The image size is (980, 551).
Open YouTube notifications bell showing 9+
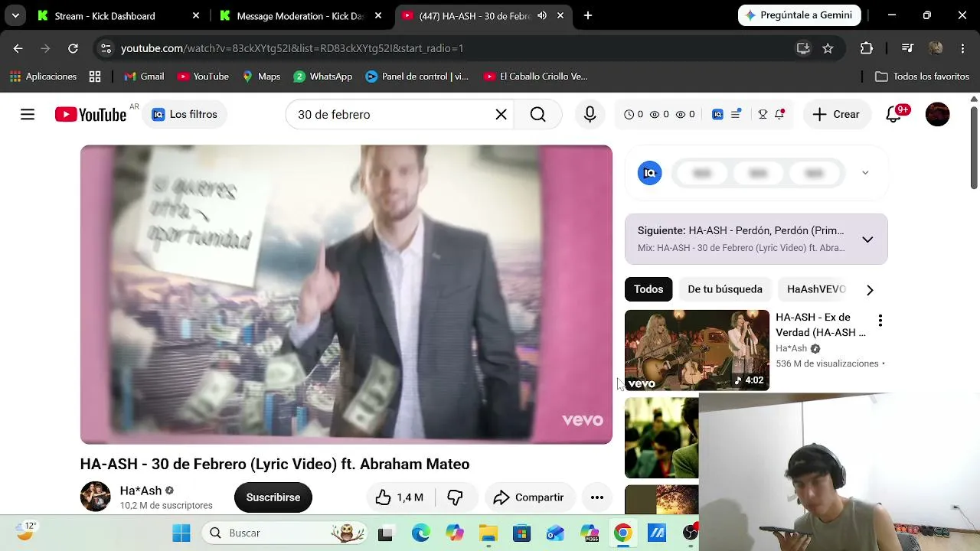tap(893, 114)
